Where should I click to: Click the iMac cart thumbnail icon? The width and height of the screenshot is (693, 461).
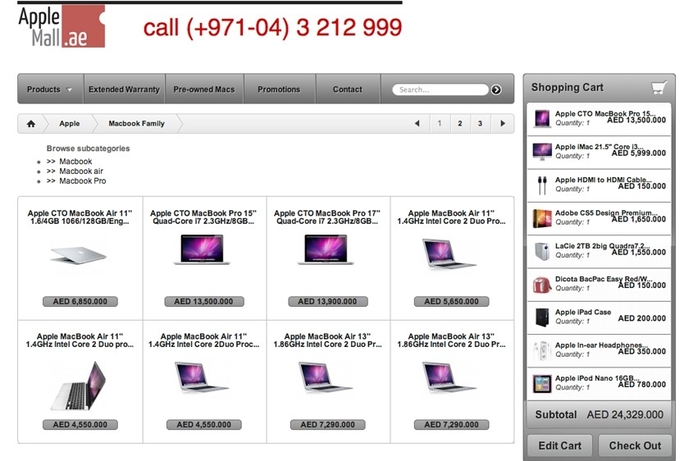pos(542,152)
